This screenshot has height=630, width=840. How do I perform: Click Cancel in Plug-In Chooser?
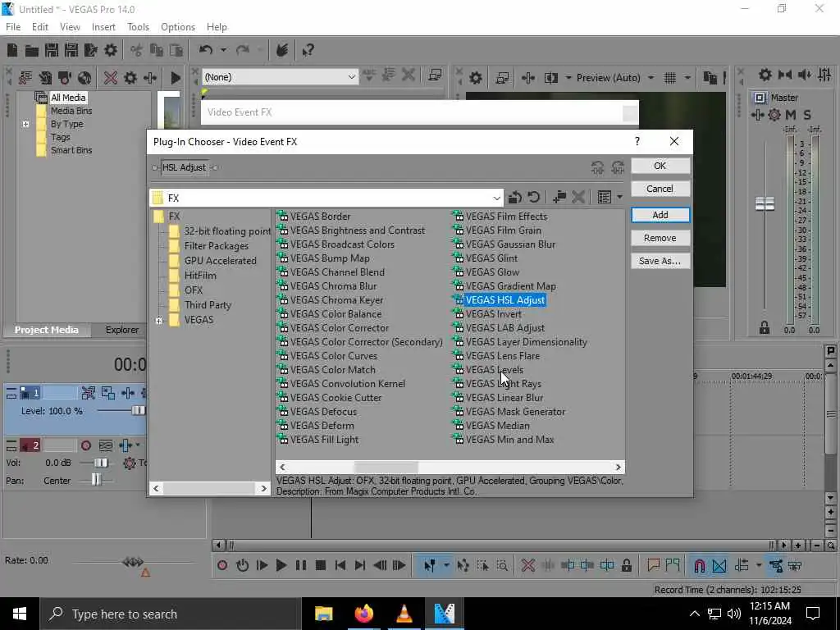tap(660, 189)
